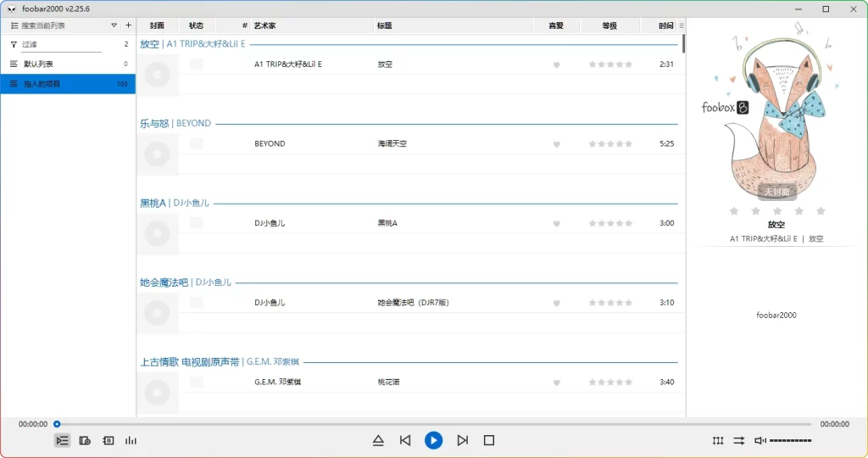Viewport: 868px width, 458px height.
Task: Click the plus icon to add playlist
Action: (129, 25)
